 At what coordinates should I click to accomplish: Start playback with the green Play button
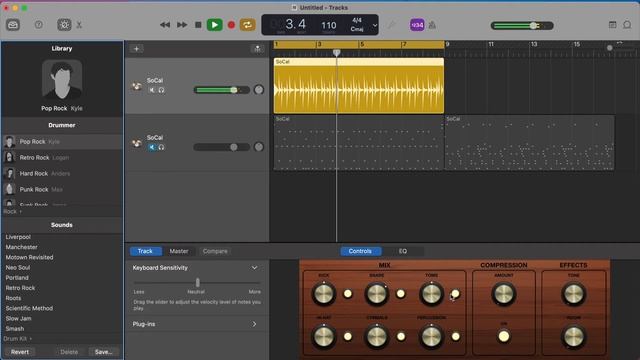[x=214, y=25]
